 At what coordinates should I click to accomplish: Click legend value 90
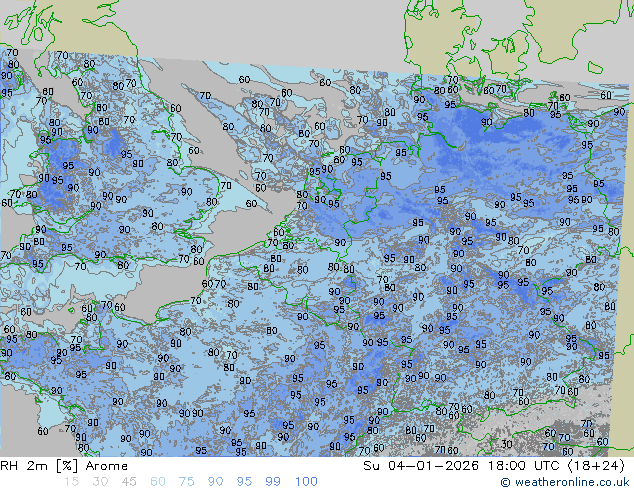[215, 482]
